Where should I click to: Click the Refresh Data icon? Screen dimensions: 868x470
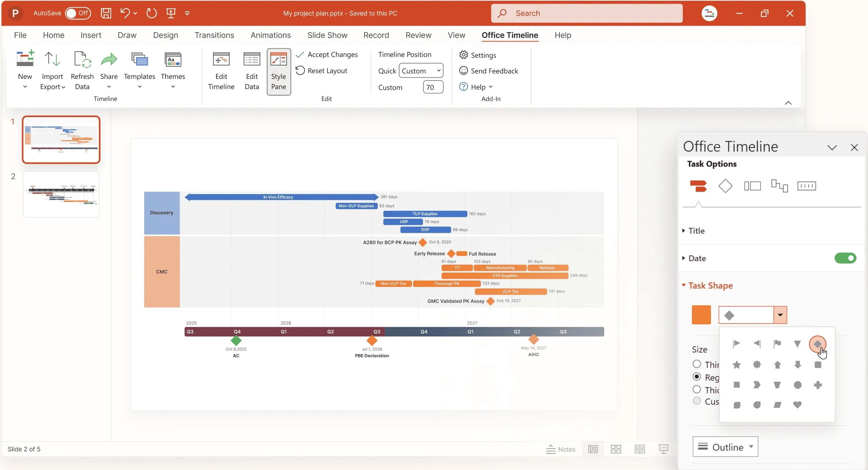[x=82, y=59]
